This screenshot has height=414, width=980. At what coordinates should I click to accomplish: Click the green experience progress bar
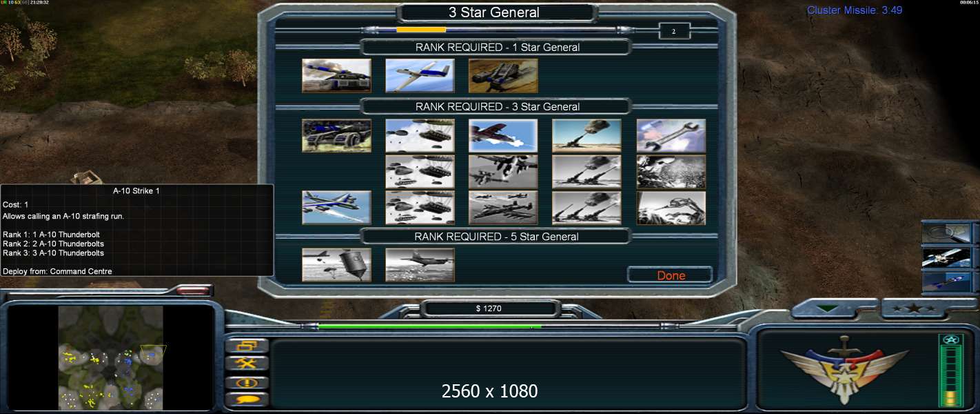pyautogui.click(x=429, y=326)
